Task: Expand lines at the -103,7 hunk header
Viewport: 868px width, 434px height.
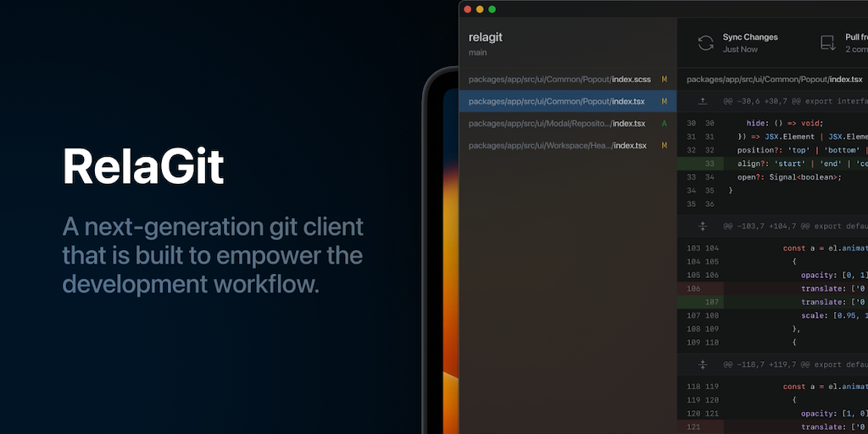Action: (x=703, y=225)
